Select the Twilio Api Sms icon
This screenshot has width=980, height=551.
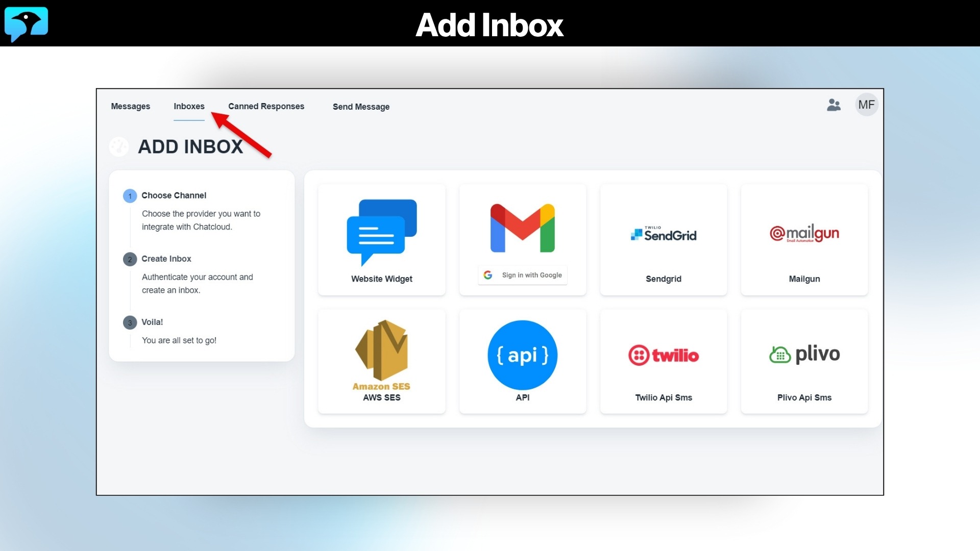tap(663, 355)
